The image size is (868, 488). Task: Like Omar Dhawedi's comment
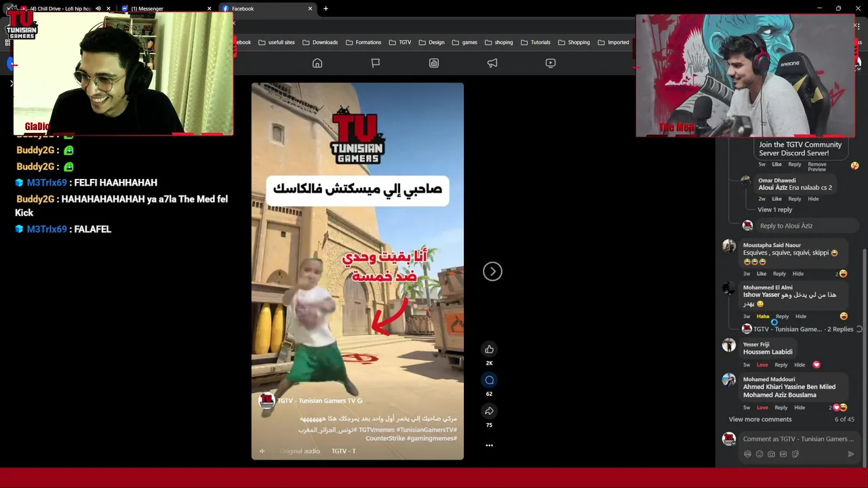coord(776,199)
